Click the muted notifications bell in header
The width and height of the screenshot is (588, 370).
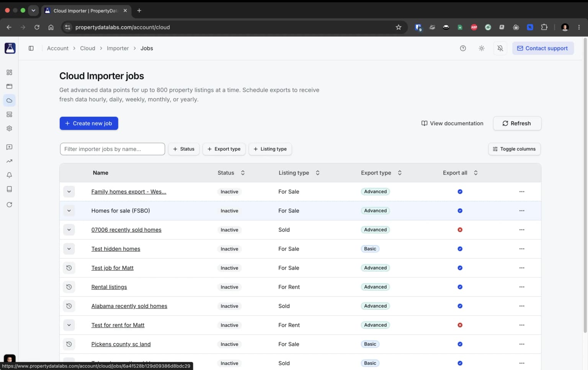coord(500,48)
